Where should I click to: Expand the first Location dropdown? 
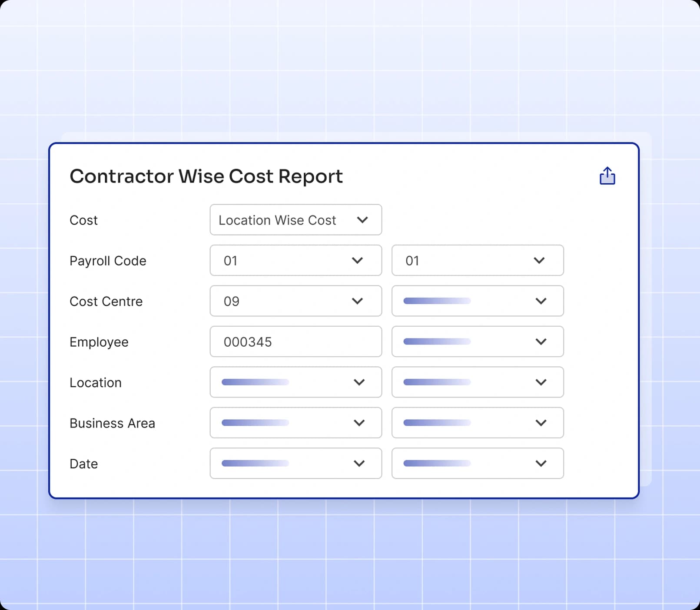[295, 382]
